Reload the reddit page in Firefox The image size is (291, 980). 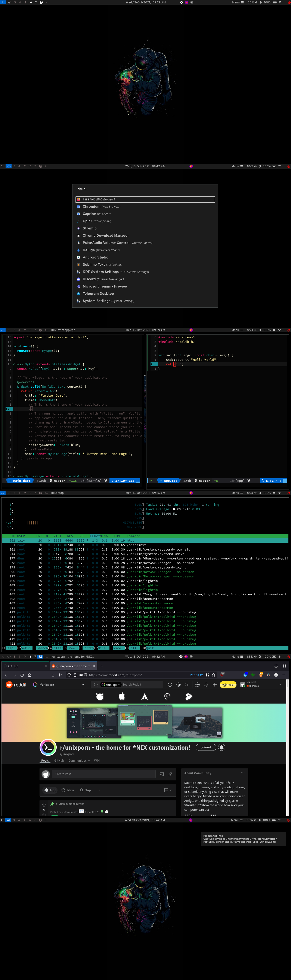pos(22,675)
